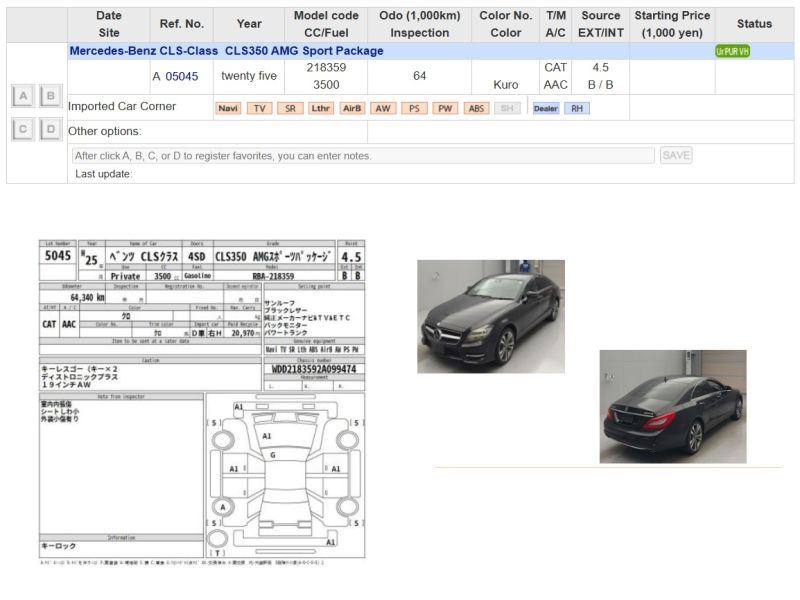Viewport: 800px width, 600px height.
Task: Click the Model code CC/Fuel header
Action: pos(326,24)
